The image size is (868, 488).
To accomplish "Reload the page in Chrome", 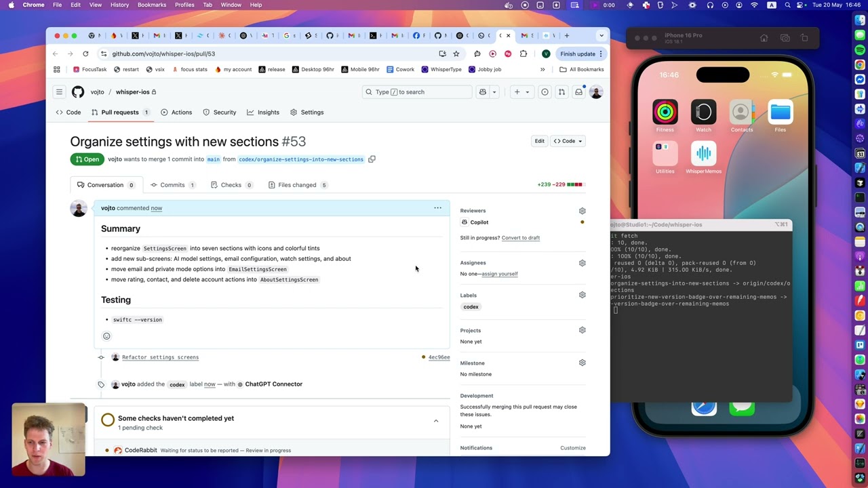I will pos(85,54).
